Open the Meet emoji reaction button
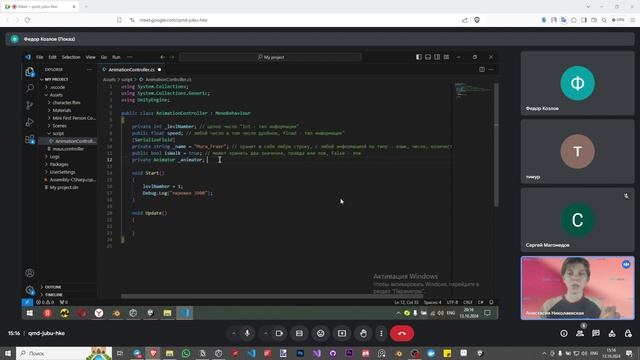Image resolution: width=640 pixels, height=360 pixels. click(320, 333)
